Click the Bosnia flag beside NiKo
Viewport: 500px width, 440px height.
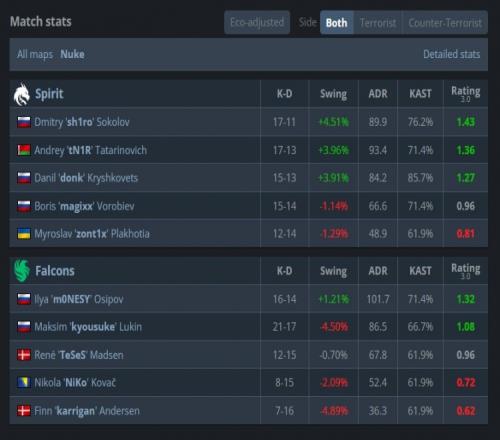click(24, 382)
